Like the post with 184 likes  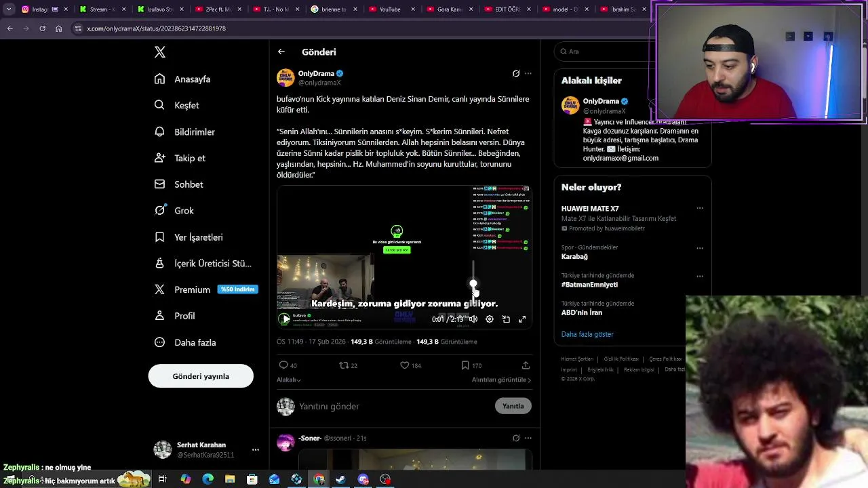(410, 365)
